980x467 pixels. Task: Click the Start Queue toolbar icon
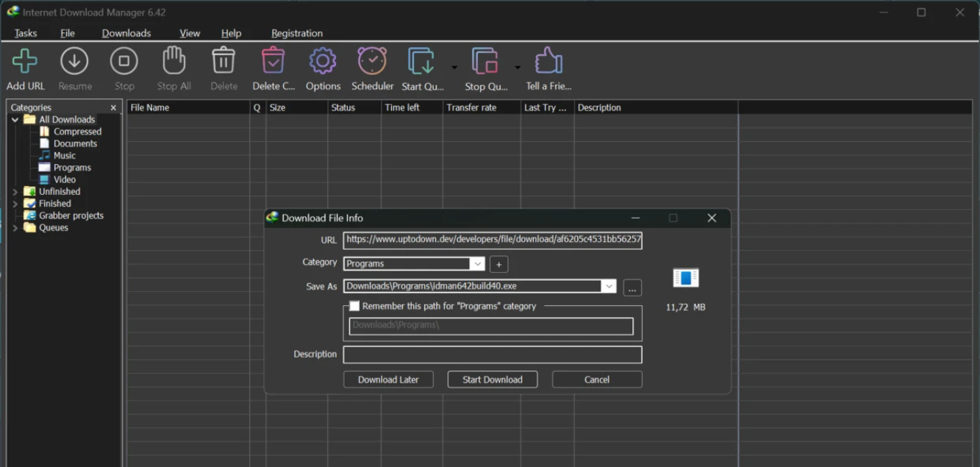point(422,62)
